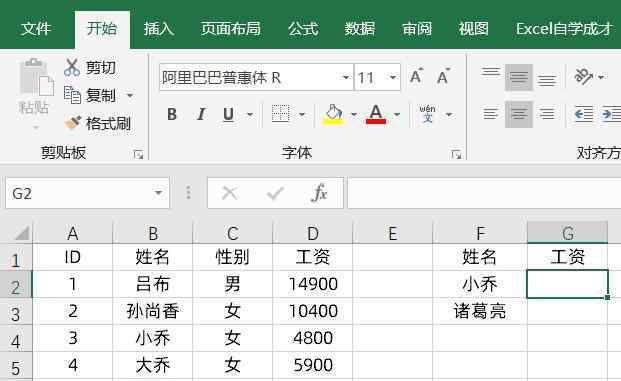The image size is (621, 381).
Task: Open the font size dropdown
Action: (x=393, y=77)
